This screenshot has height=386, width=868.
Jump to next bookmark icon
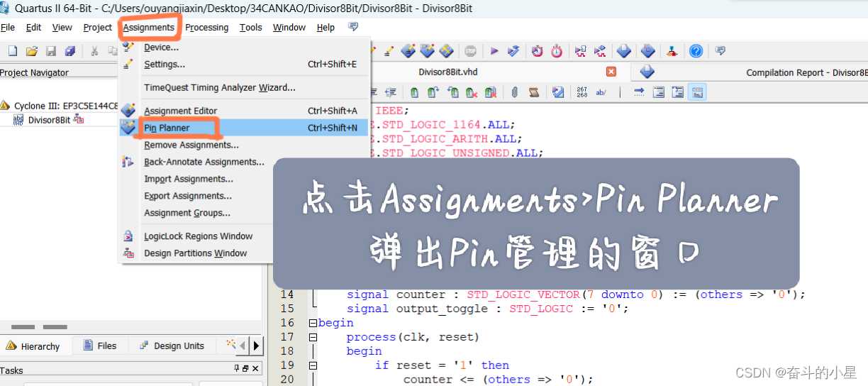(433, 92)
